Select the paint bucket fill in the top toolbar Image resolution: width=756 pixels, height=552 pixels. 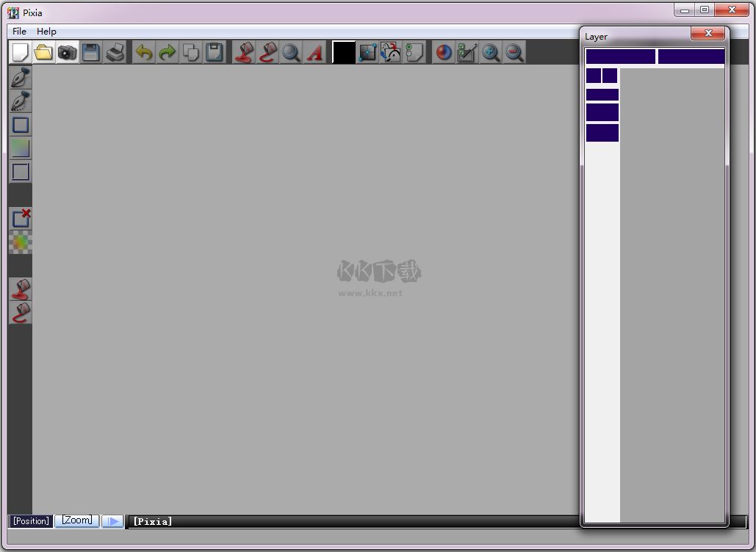click(244, 52)
